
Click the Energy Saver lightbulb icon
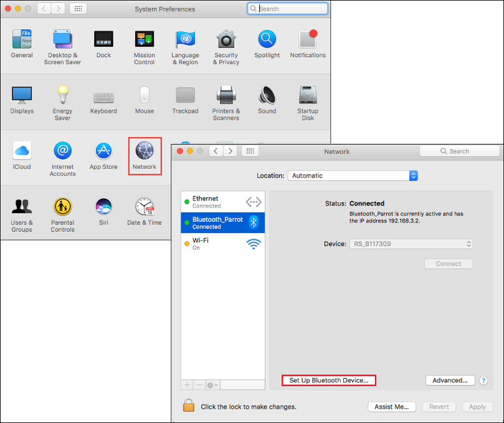pyautogui.click(x=62, y=95)
